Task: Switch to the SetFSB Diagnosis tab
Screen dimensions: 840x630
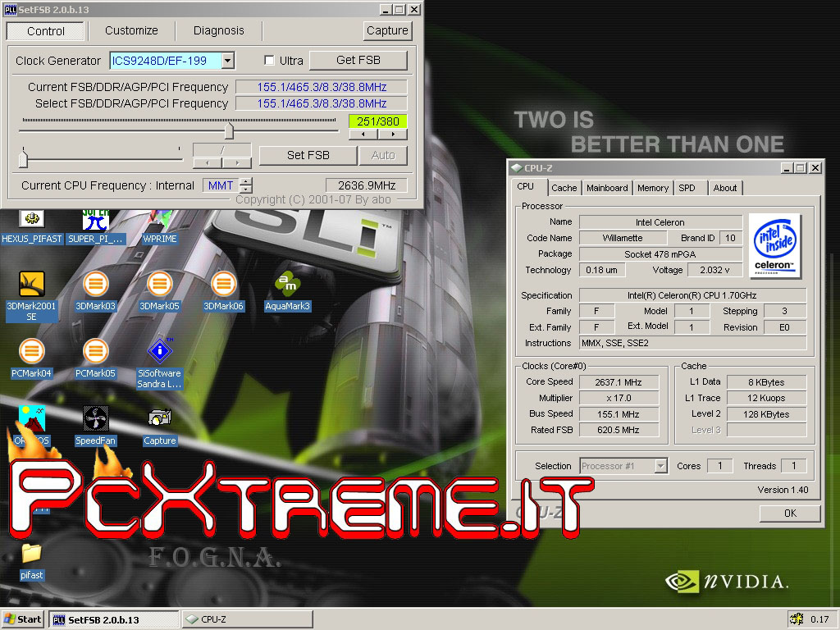Action: click(218, 31)
